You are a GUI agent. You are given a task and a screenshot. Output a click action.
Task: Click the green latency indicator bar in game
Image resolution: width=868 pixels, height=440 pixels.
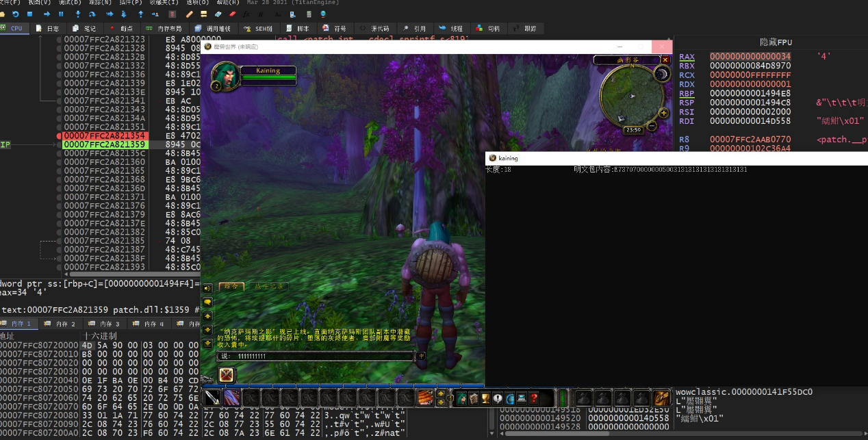563,398
